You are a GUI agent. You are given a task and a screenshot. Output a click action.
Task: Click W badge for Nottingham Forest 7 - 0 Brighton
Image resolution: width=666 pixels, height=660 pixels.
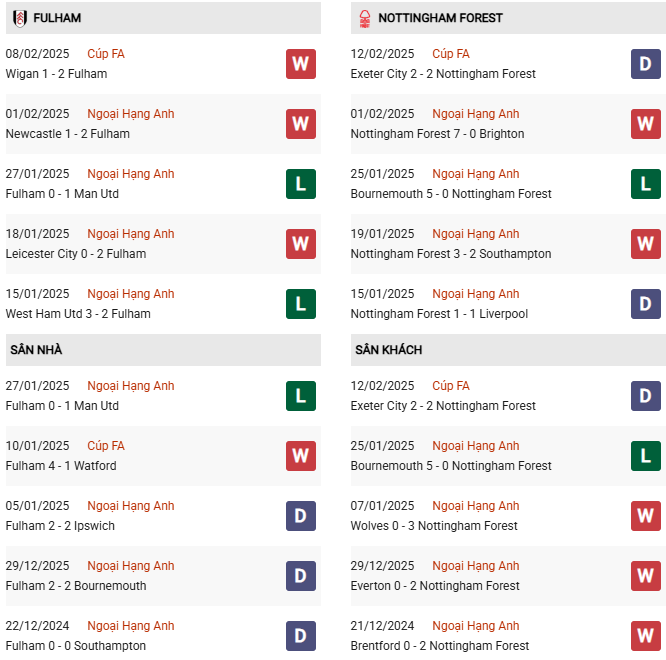point(645,124)
